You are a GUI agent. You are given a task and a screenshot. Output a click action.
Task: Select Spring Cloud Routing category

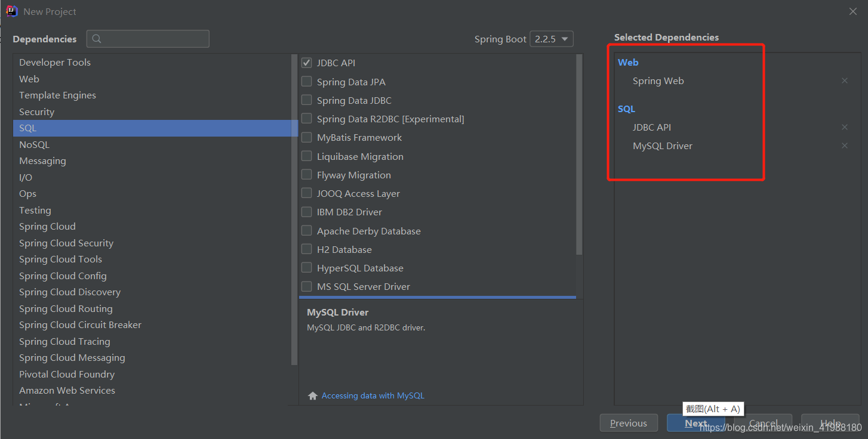[x=152, y=308]
